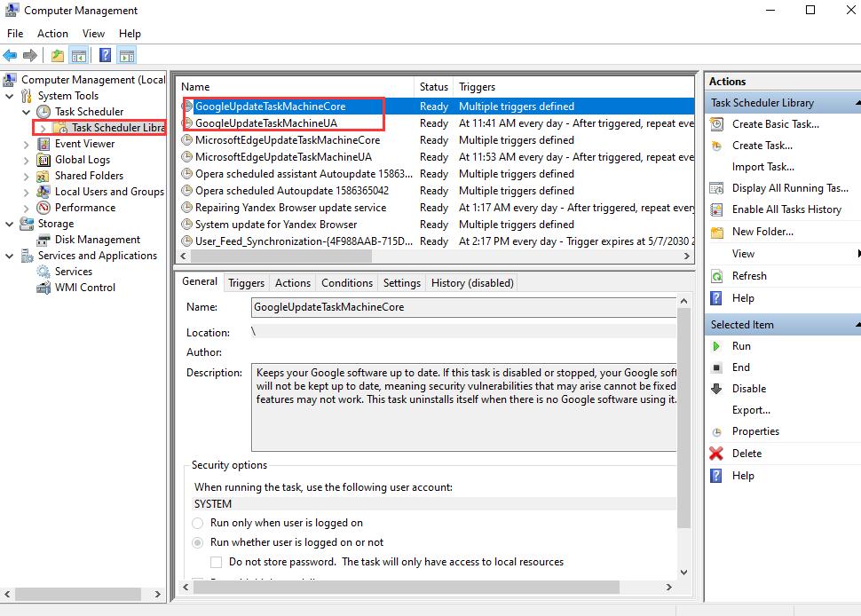This screenshot has height=616, width=861.
Task: Open the Settings tab of the task
Action: tap(402, 283)
